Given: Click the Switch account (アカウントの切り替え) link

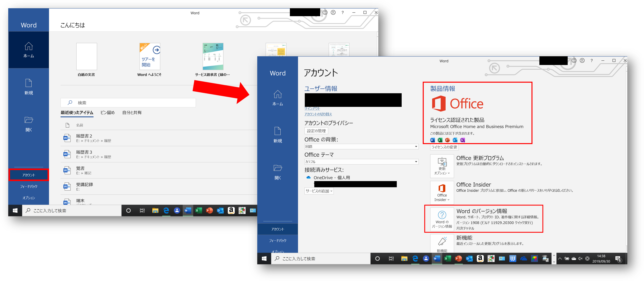Looking at the screenshot, I should [318, 114].
